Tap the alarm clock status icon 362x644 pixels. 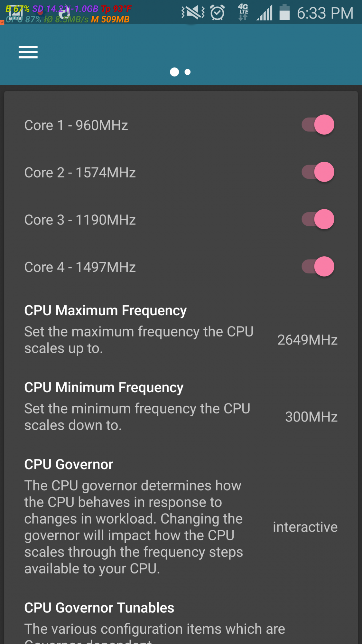click(x=218, y=13)
